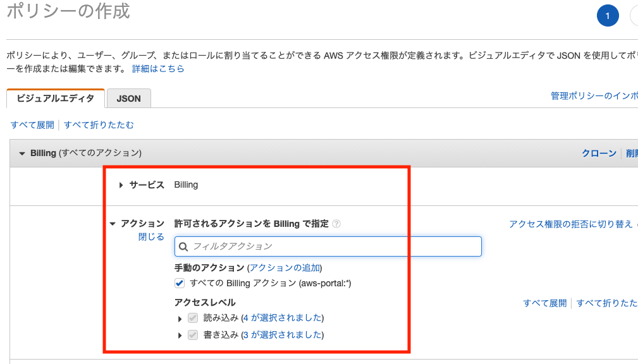
Task: Toggle the 書き込み checkbox
Action: pyautogui.click(x=193, y=335)
